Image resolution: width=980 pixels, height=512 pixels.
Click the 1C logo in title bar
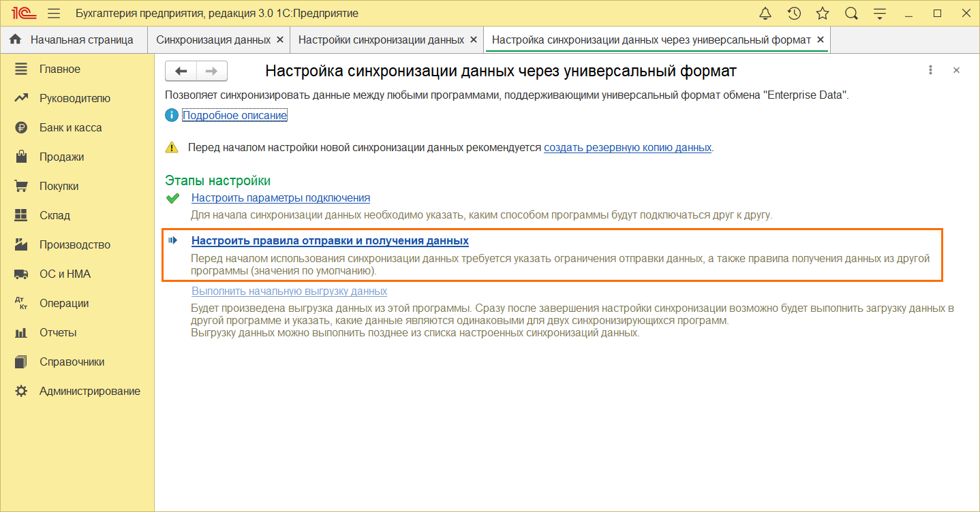(x=22, y=12)
